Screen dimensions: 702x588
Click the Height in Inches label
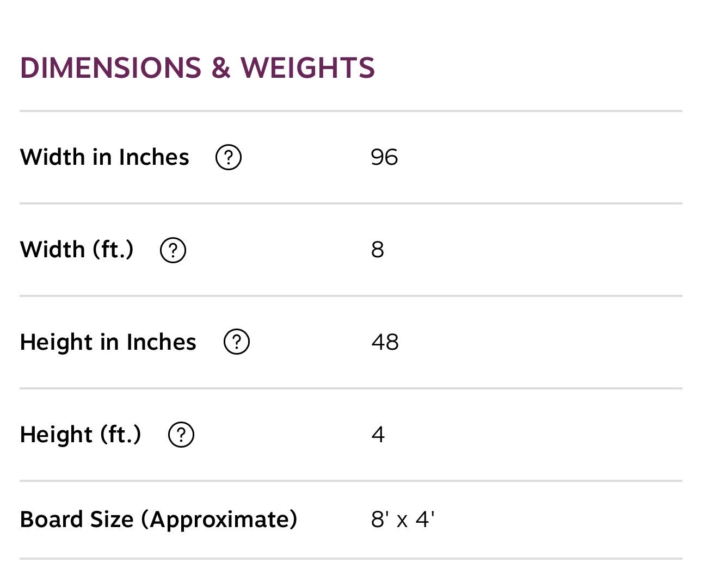[x=108, y=342]
